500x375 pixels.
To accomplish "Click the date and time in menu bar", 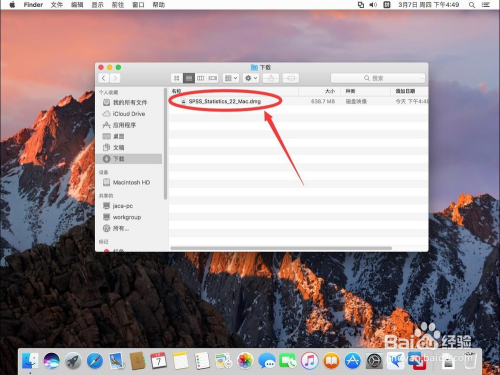I will tap(429, 5).
